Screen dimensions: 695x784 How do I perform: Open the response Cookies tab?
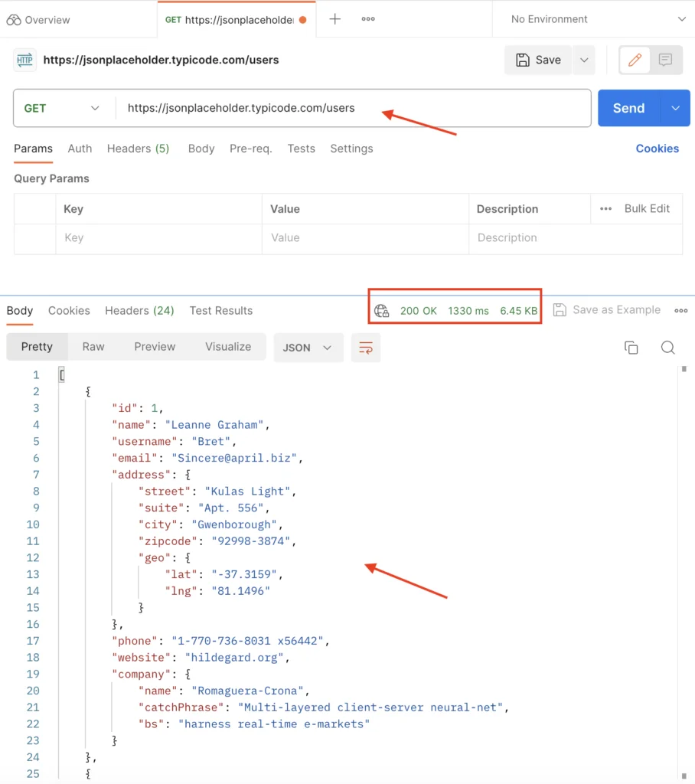coord(69,311)
